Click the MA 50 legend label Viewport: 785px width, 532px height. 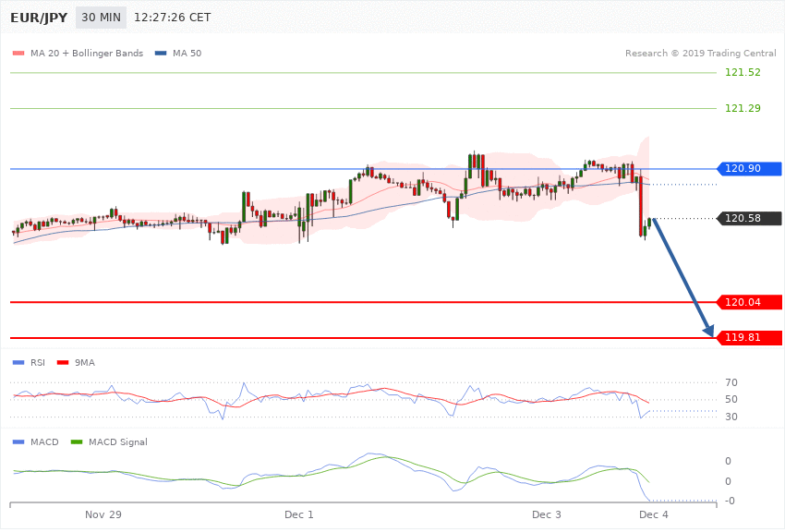pos(187,53)
